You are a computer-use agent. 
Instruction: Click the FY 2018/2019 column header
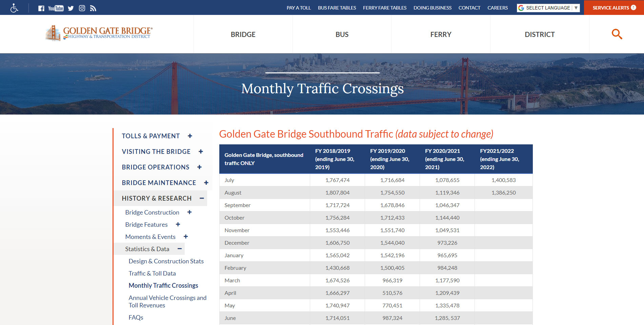point(337,159)
